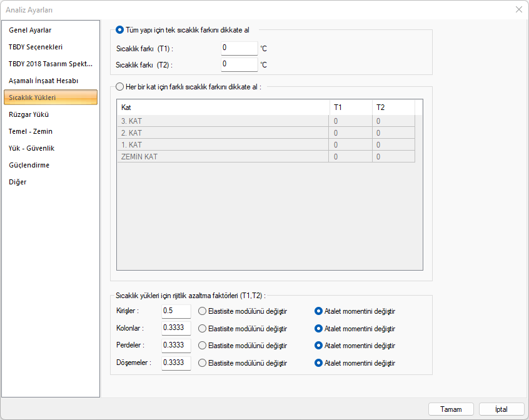This screenshot has width=529, height=420.
Task: Open the Genel Ayarlar settings page
Action: (x=30, y=30)
